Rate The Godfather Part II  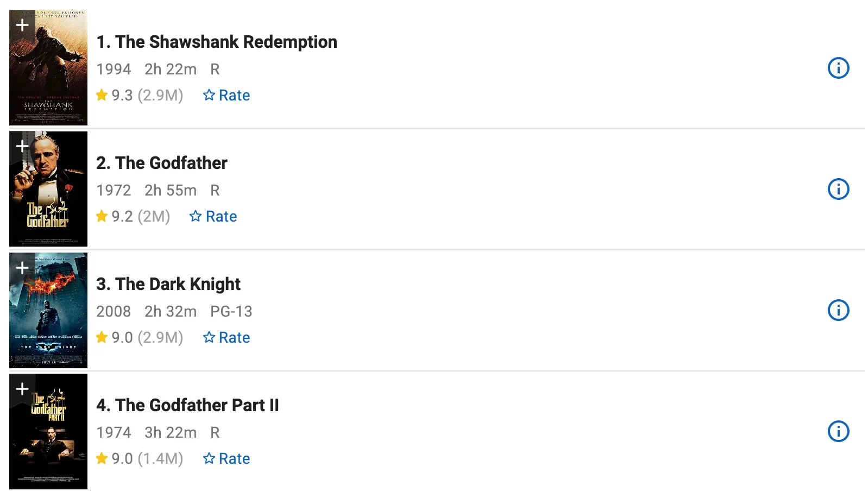(x=227, y=458)
